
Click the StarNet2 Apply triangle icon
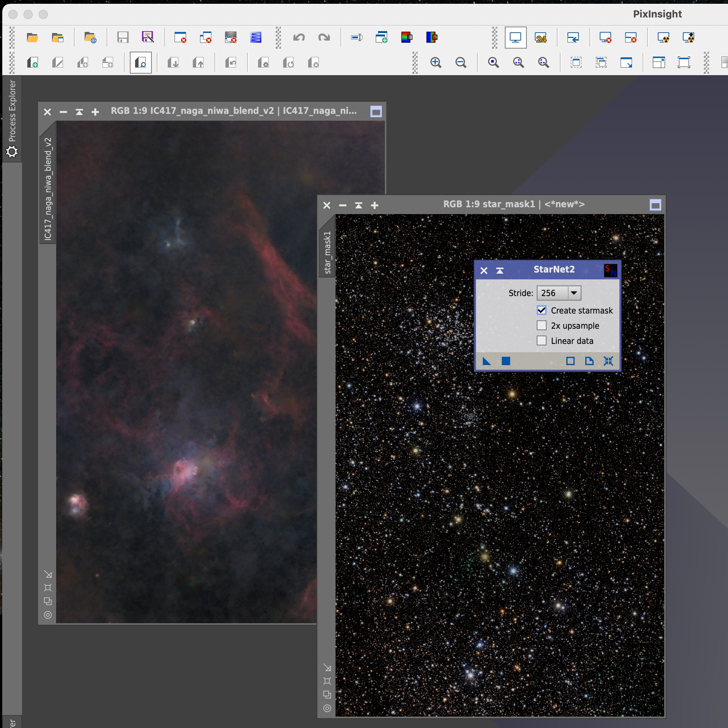tap(487, 361)
